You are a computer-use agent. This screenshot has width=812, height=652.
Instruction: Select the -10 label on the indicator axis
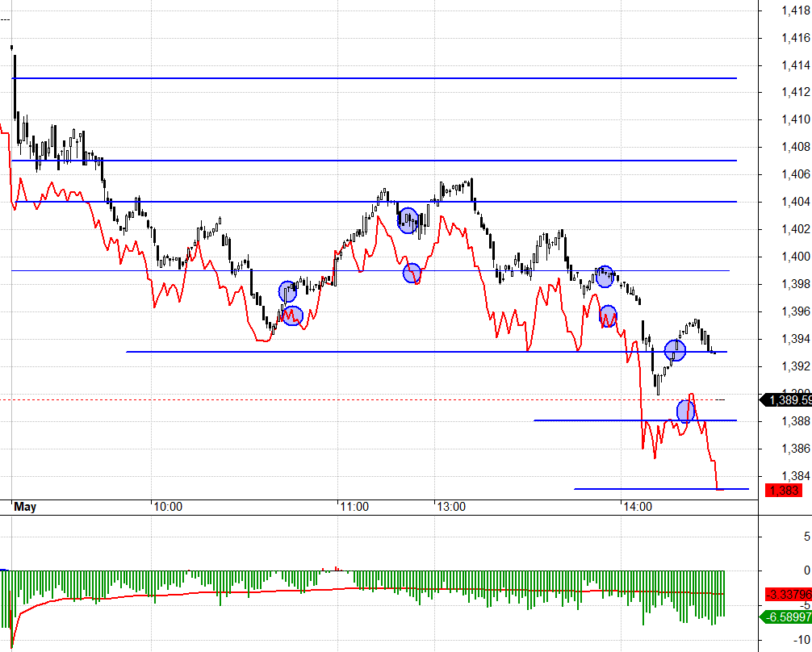point(802,640)
